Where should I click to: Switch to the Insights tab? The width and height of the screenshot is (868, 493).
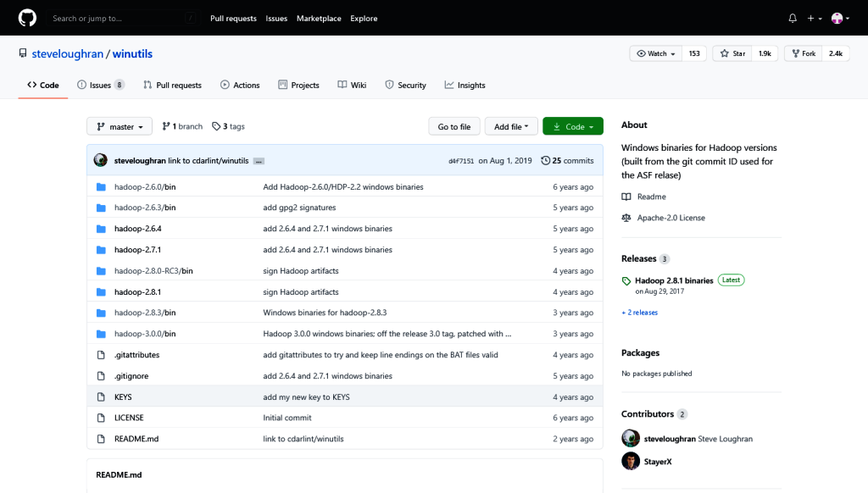[x=465, y=86]
